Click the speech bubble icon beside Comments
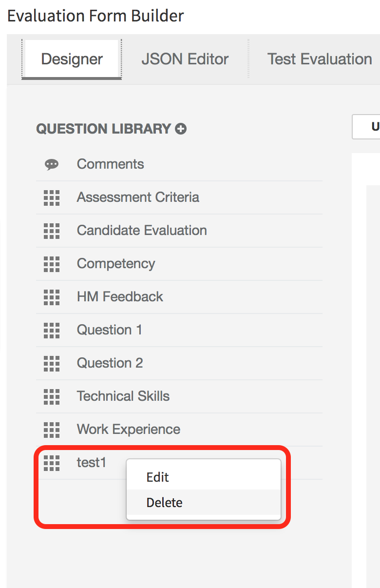 51,164
